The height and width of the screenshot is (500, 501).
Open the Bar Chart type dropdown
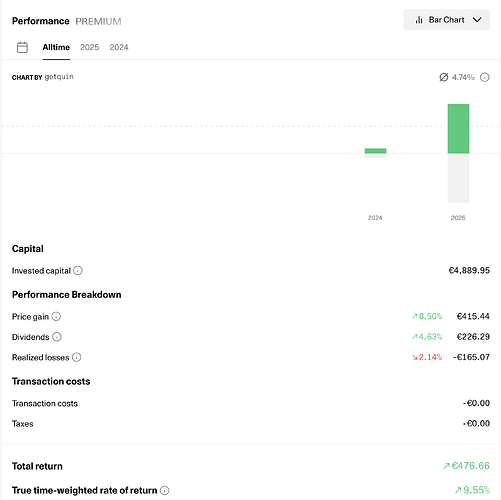pos(447,20)
